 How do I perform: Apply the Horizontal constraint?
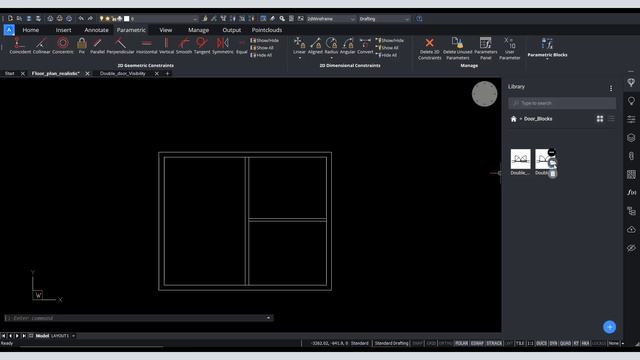[x=147, y=45]
